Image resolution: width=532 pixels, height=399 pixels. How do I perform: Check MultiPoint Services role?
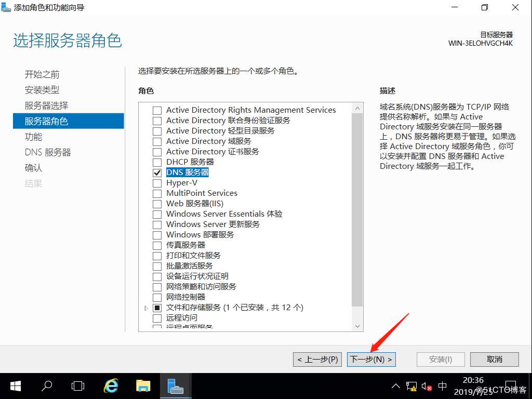157,193
